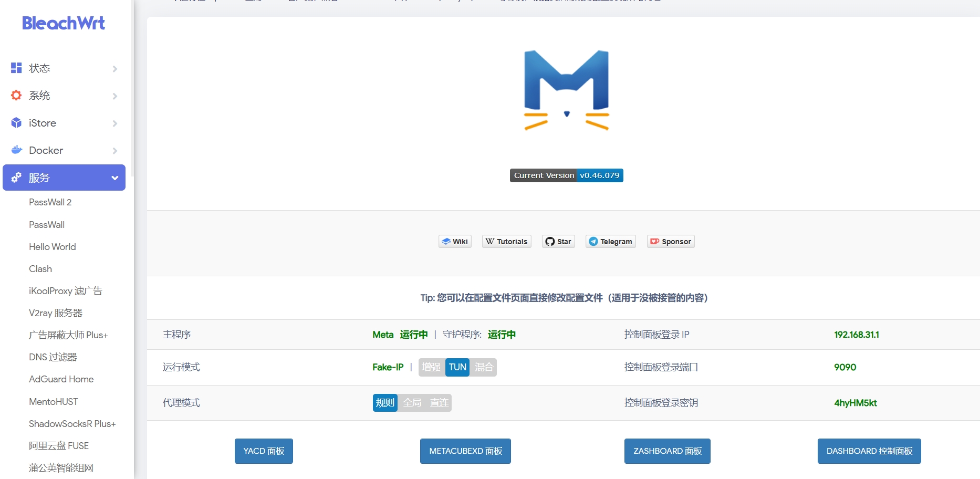980x479 pixels.
Task: Collapse the 服务 menu chevron
Action: point(114,178)
